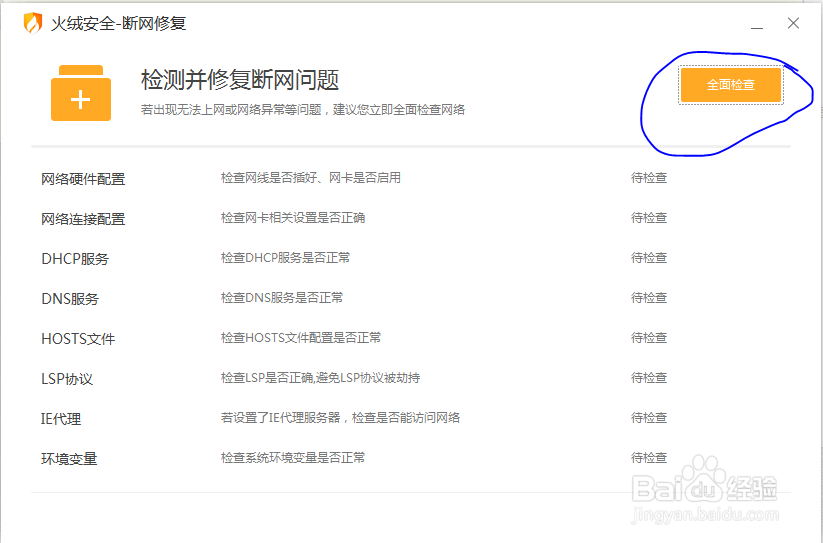The height and width of the screenshot is (543, 823).
Task: Select the LSP协议 row label
Action: pyautogui.click(x=67, y=379)
